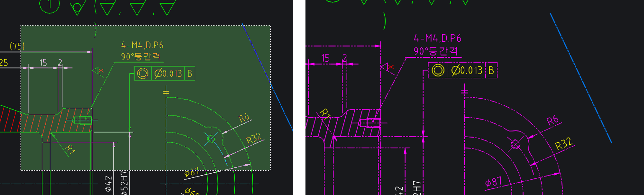Select the Φ87 dimension in the selected drawing
644x195 pixels.
click(192, 172)
